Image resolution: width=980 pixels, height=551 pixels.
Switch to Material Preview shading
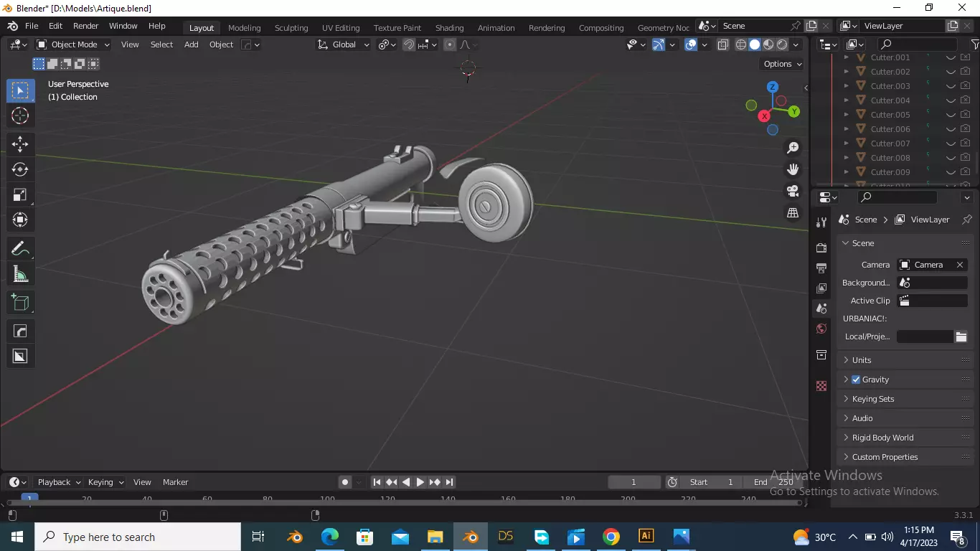coord(768,44)
